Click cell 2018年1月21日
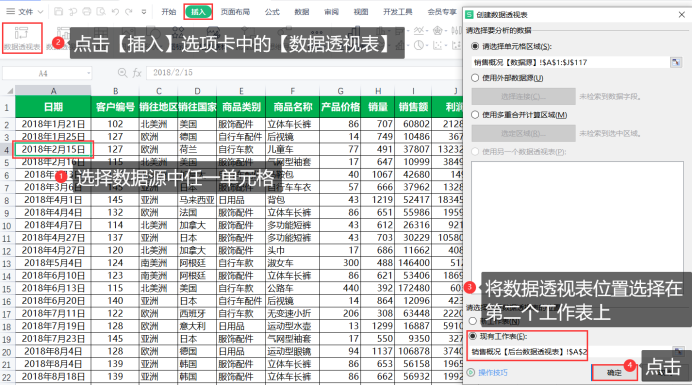The width and height of the screenshot is (693, 385). tap(53, 124)
